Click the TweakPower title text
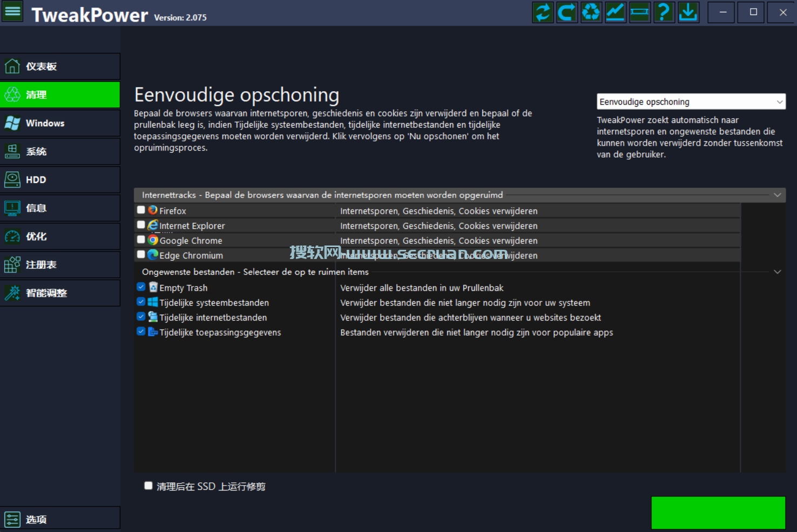The width and height of the screenshot is (797, 532). (x=90, y=15)
